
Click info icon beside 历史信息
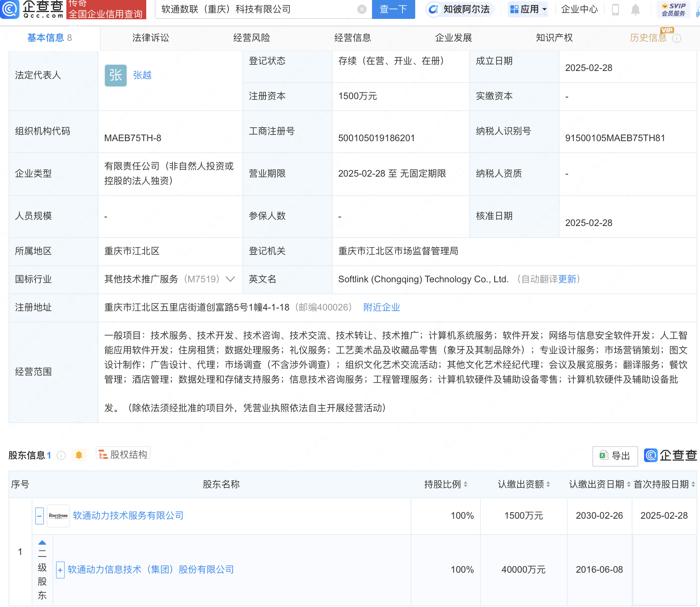coord(676,38)
